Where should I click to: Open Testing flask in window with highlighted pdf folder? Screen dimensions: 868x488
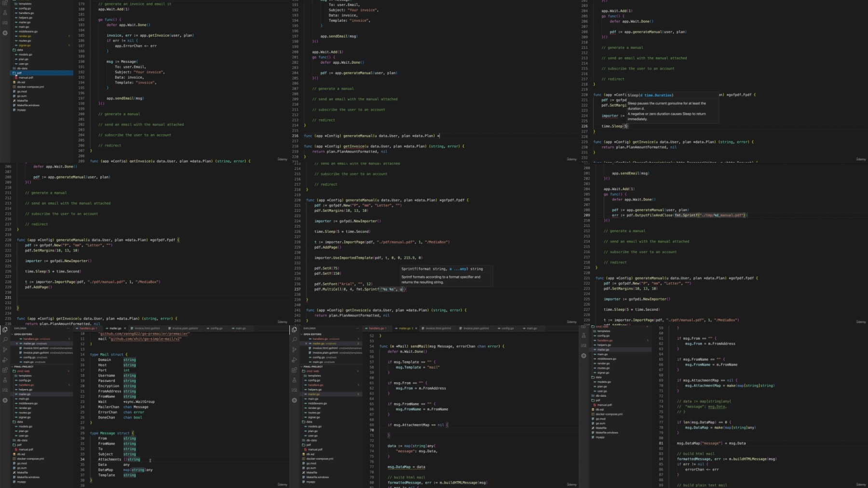5,13
